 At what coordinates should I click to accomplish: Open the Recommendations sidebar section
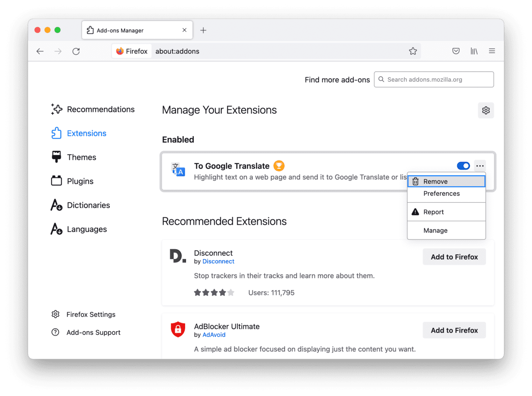point(93,109)
